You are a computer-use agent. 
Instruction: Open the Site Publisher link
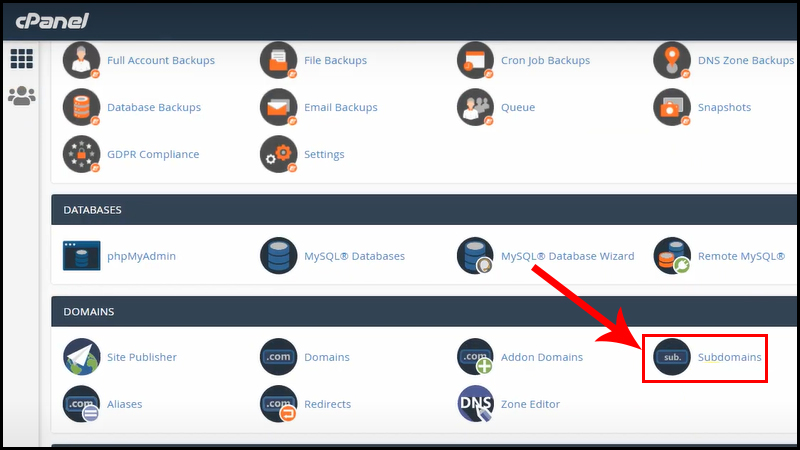pos(142,357)
